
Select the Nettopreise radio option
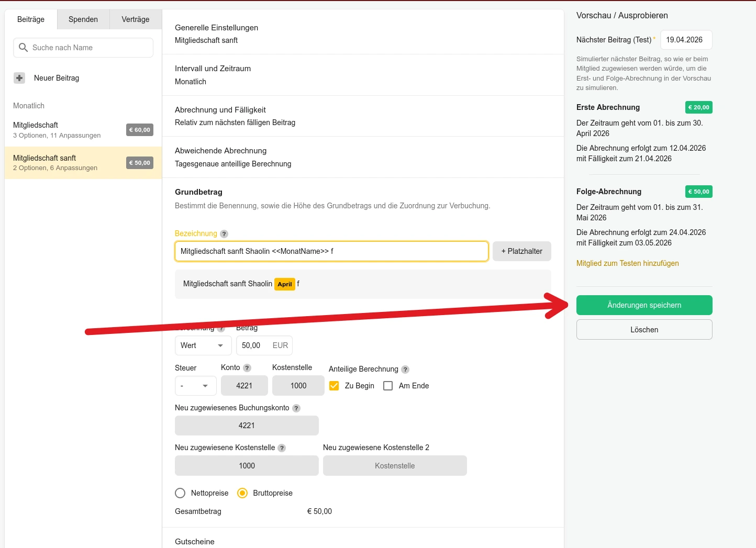[180, 493]
